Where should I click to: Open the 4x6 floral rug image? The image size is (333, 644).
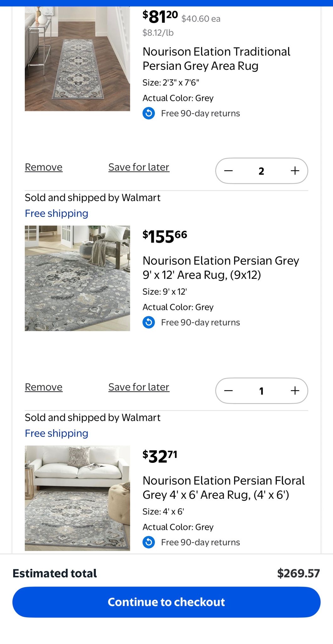click(x=77, y=498)
